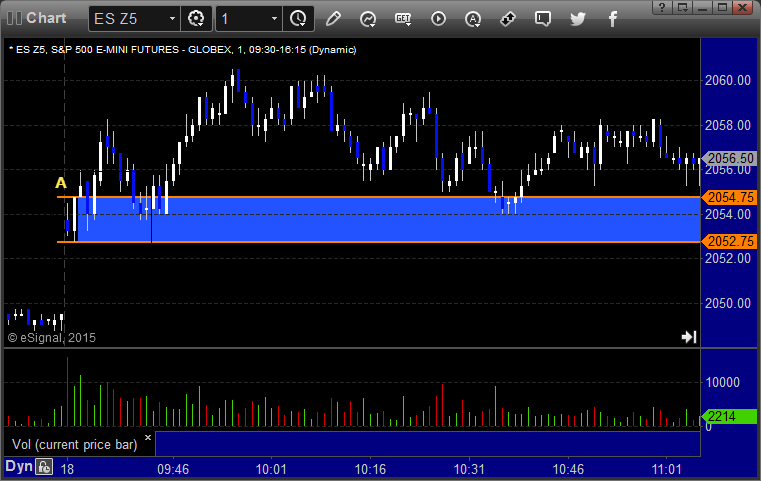Click the 11:01 time axis label
The image size is (761, 481).
coord(667,469)
